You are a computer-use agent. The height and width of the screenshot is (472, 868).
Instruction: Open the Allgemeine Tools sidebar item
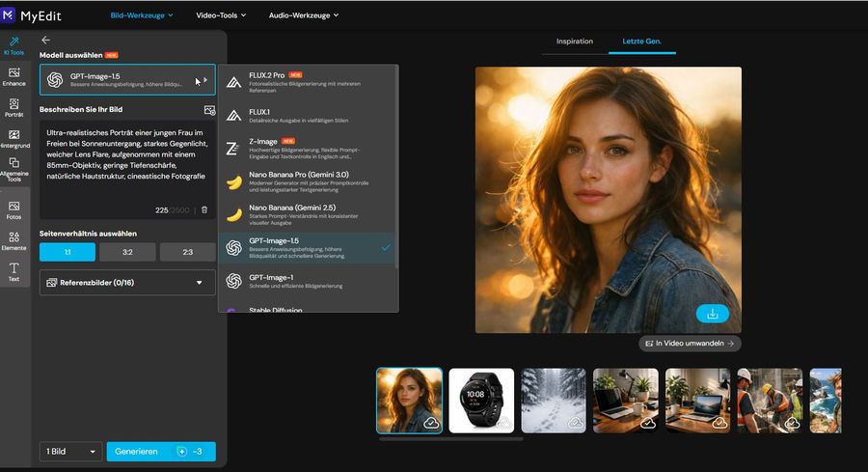click(14, 170)
